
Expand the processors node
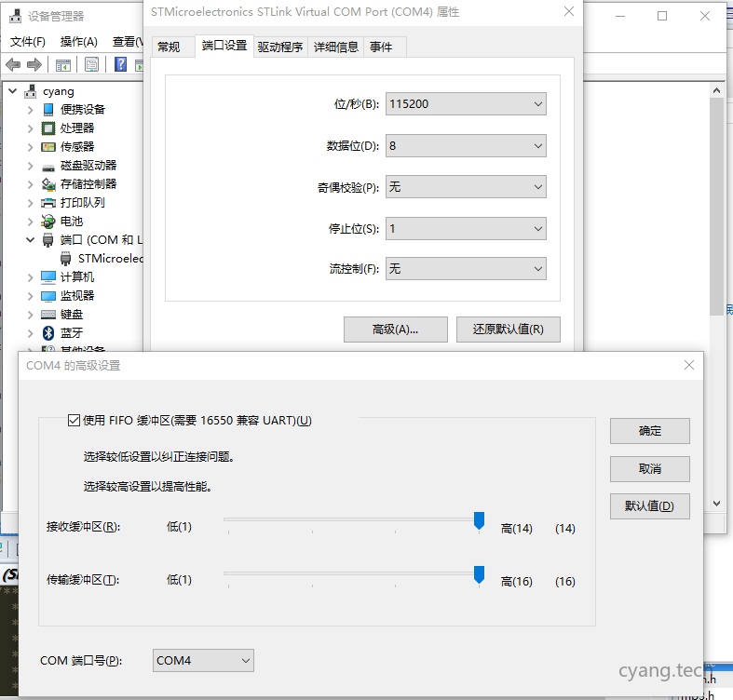[x=31, y=128]
